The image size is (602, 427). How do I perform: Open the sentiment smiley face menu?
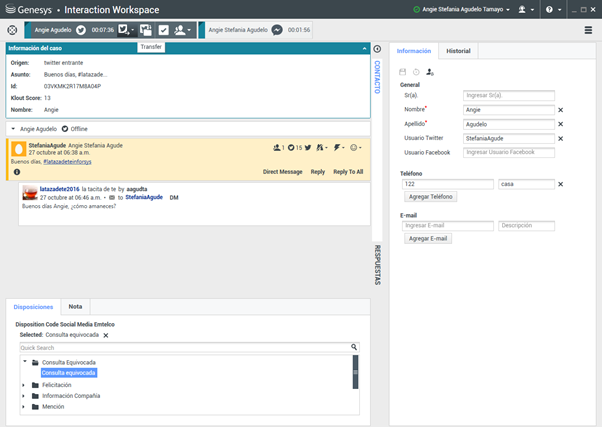356,147
